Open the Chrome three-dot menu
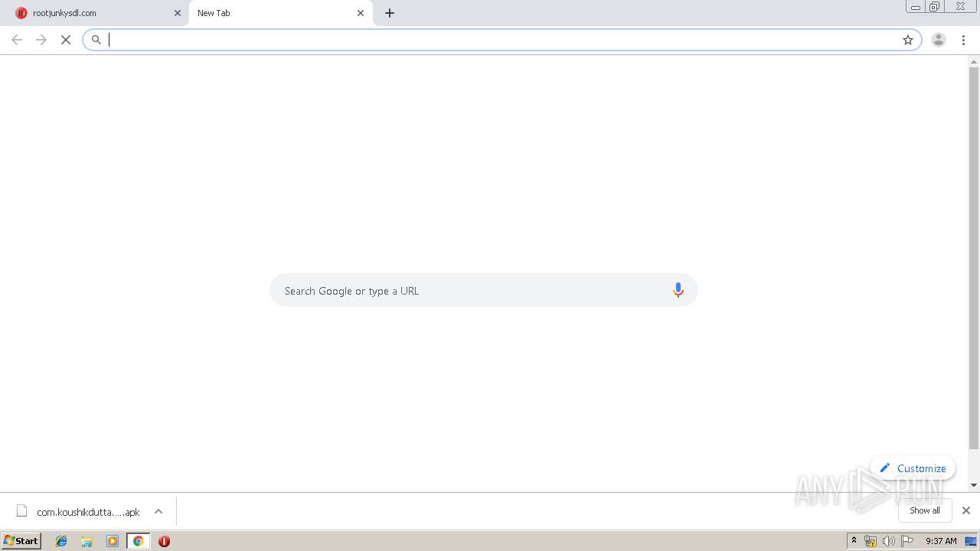980x551 pixels. pos(963,40)
